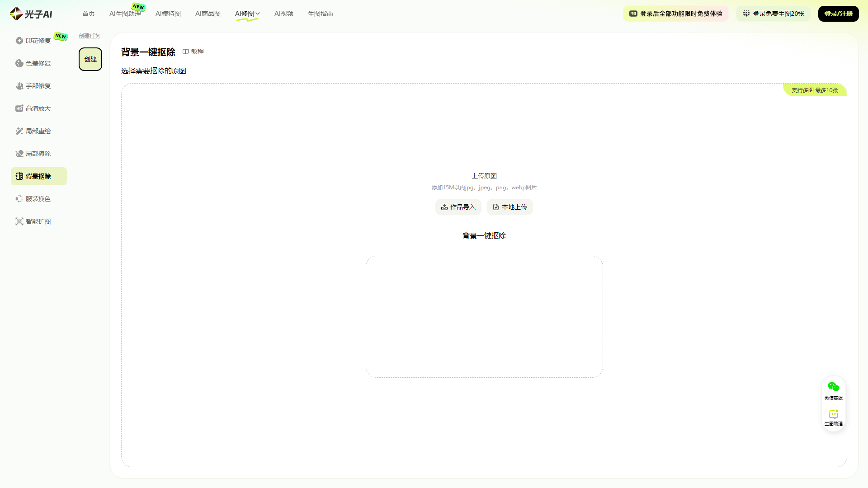The image size is (868, 488).
Task: Go to the 首页 tab
Action: pyautogui.click(x=88, y=14)
